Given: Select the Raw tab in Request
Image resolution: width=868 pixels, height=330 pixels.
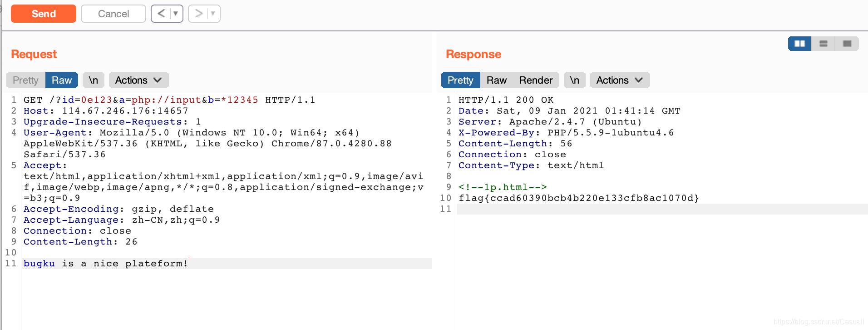Looking at the screenshot, I should 62,80.
